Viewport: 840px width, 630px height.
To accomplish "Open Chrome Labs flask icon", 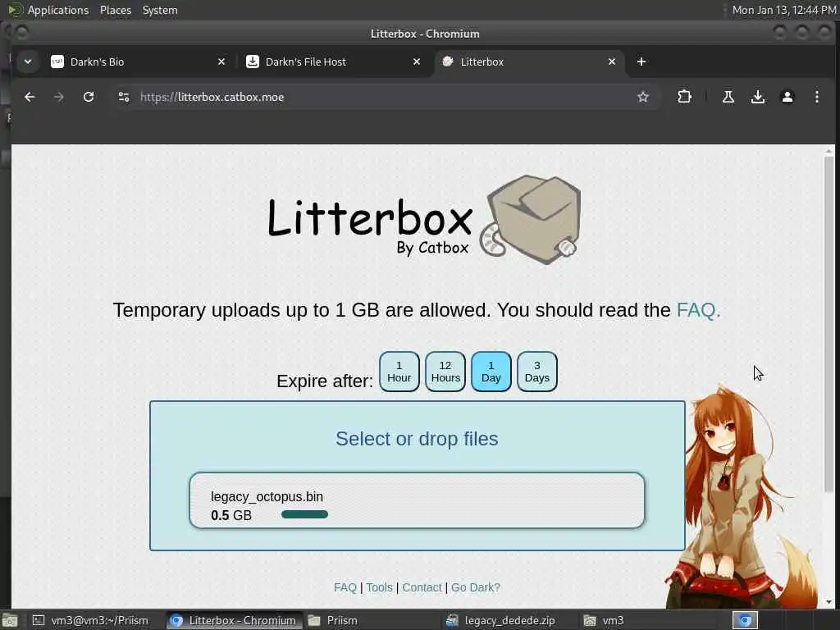I will (x=728, y=97).
